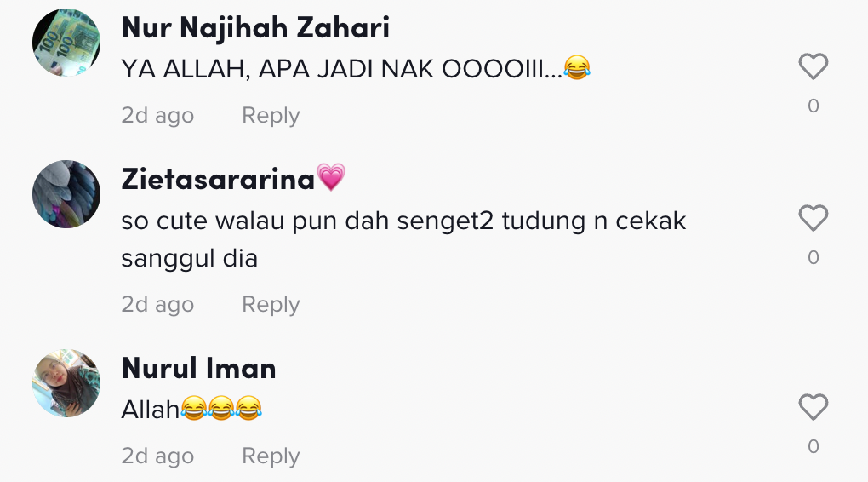
Task: Click the like count under Nurul Iman's heart
Action: [x=814, y=446]
